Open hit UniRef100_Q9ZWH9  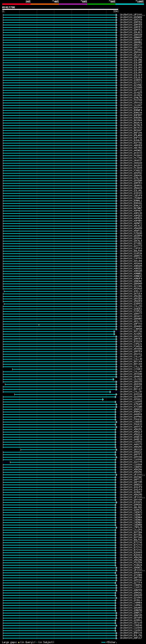pos(131,17)
